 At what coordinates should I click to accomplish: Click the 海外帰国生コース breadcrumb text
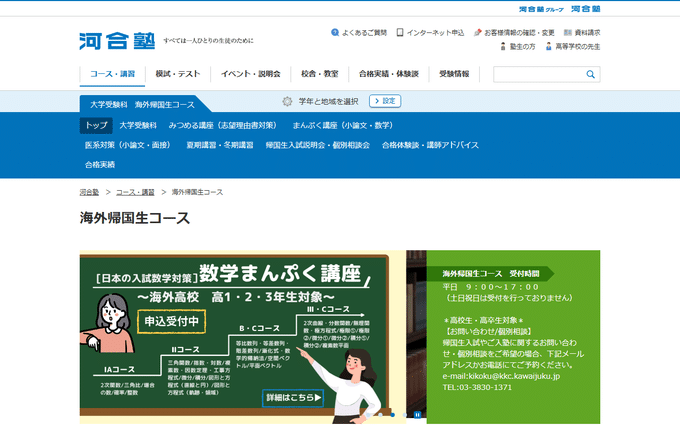(197, 192)
